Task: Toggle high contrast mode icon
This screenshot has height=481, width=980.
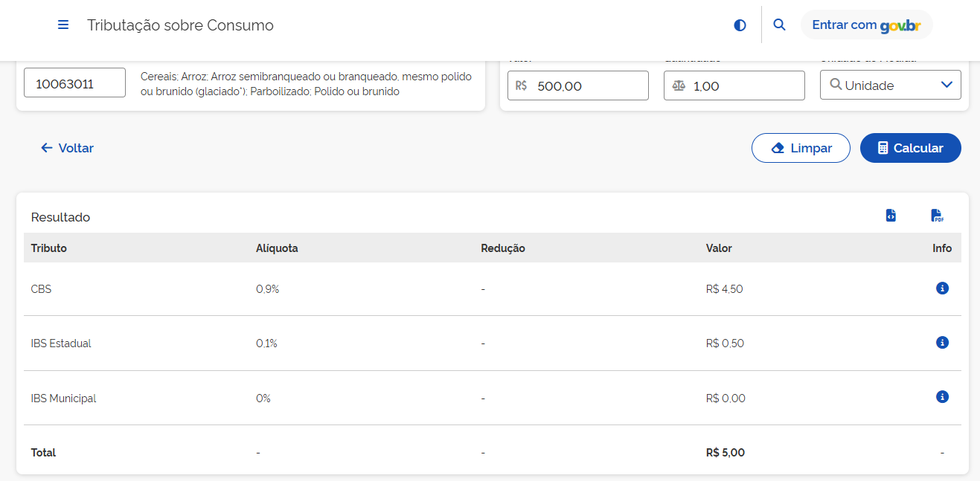Action: (x=740, y=25)
